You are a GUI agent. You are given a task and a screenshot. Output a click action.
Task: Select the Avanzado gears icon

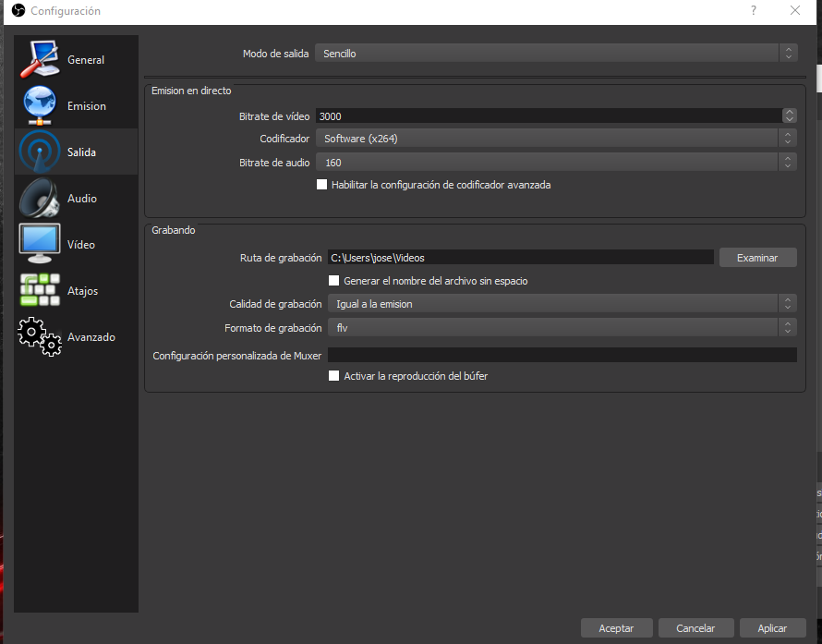[x=40, y=336]
